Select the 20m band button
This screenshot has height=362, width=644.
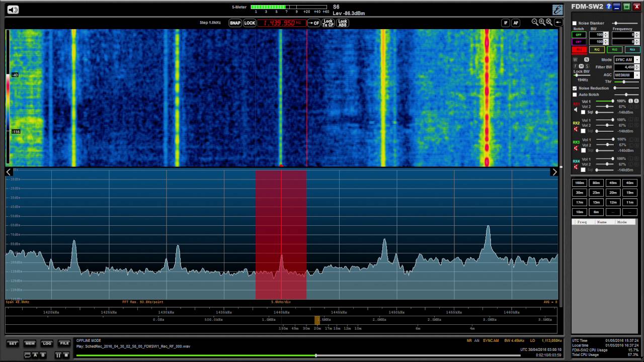pos(613,193)
